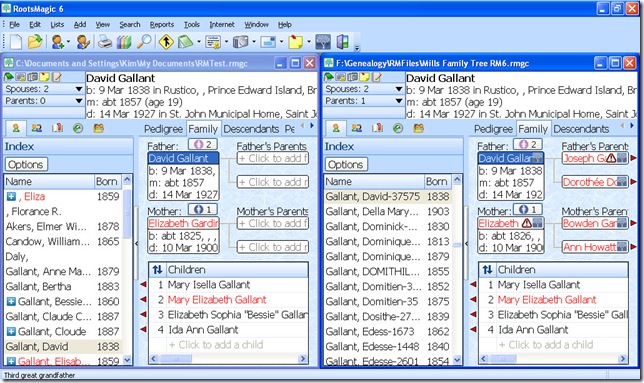Open the dropdown arrow beside add person icon
This screenshot has width=644, height=383.
point(68,41)
